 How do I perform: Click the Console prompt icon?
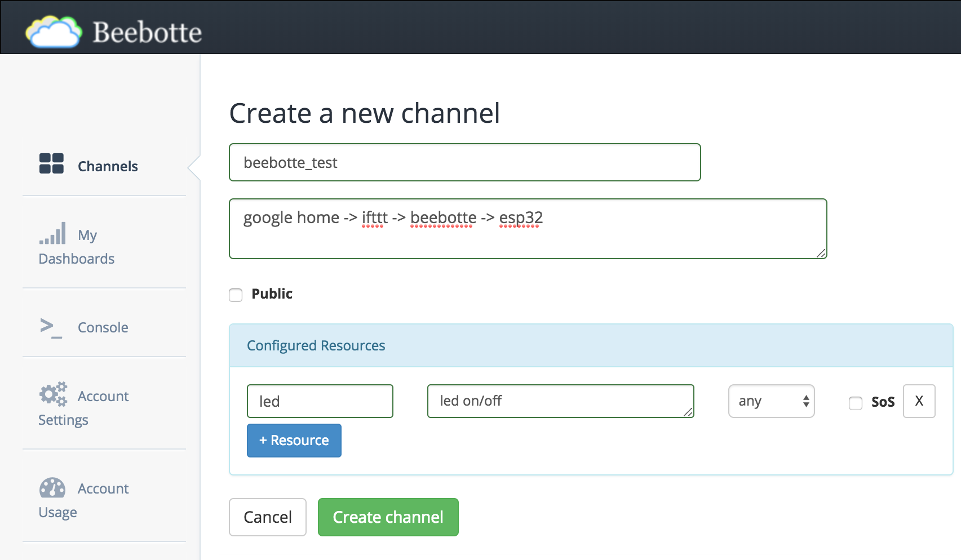click(x=51, y=328)
